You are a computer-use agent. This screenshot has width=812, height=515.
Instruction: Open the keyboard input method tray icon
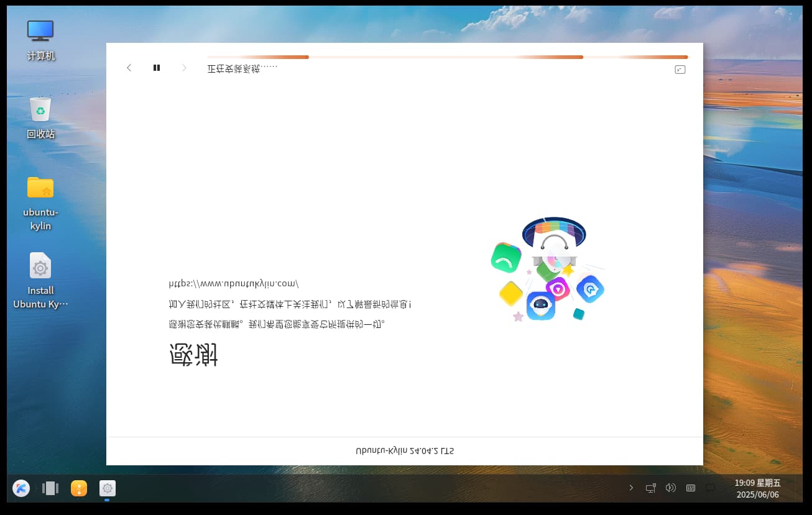coord(691,488)
